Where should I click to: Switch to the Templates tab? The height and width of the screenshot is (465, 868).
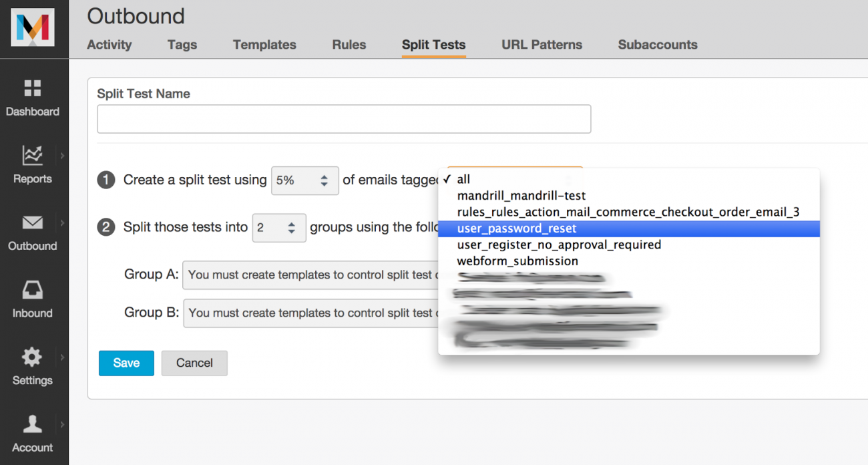click(264, 45)
